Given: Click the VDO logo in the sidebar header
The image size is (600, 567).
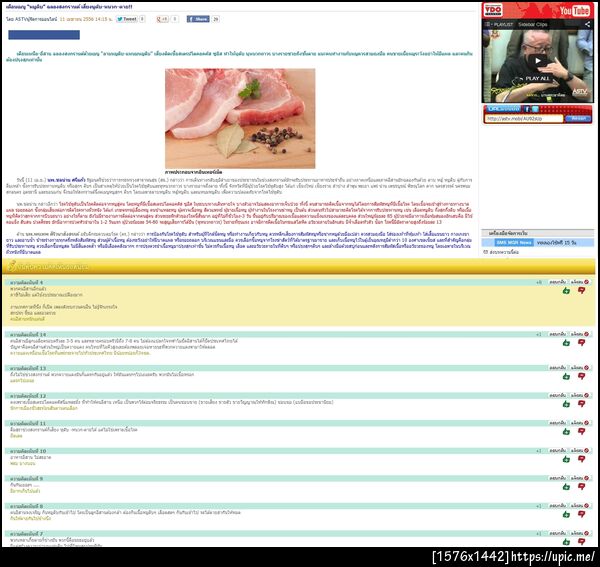Looking at the screenshot, I should (493, 10).
